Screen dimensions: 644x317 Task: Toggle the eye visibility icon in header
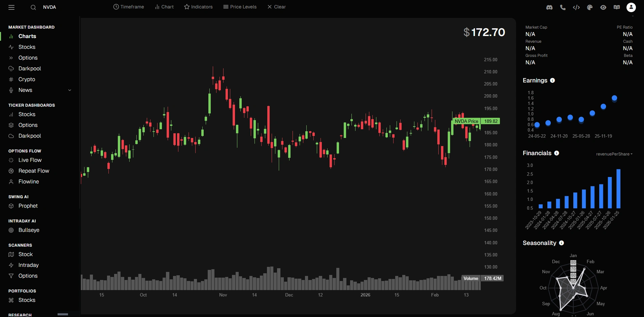[x=603, y=7]
